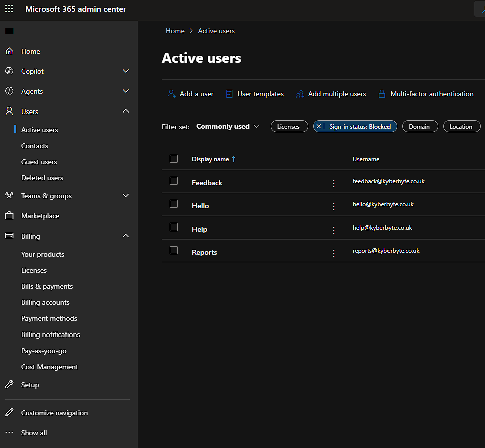Tick the select-all users checkbox

(x=174, y=159)
